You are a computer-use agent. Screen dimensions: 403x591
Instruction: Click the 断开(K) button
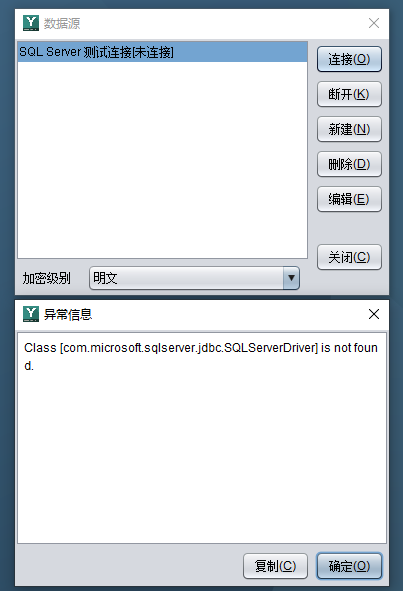coord(349,94)
